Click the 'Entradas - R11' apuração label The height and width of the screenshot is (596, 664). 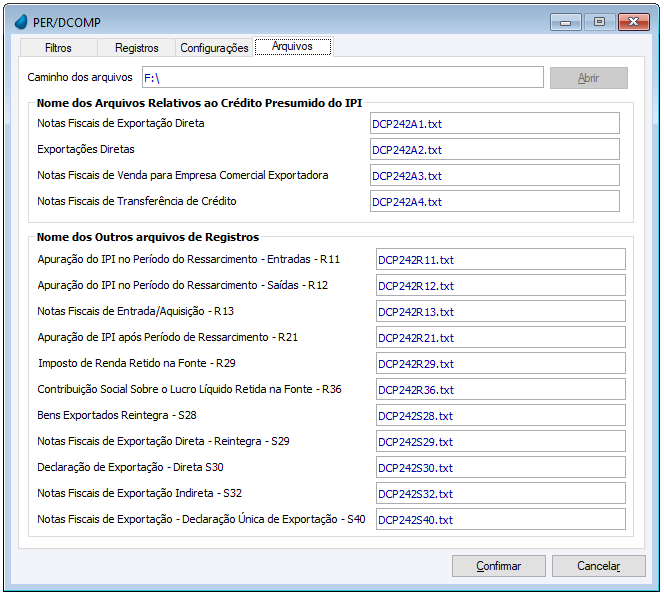coord(188,259)
